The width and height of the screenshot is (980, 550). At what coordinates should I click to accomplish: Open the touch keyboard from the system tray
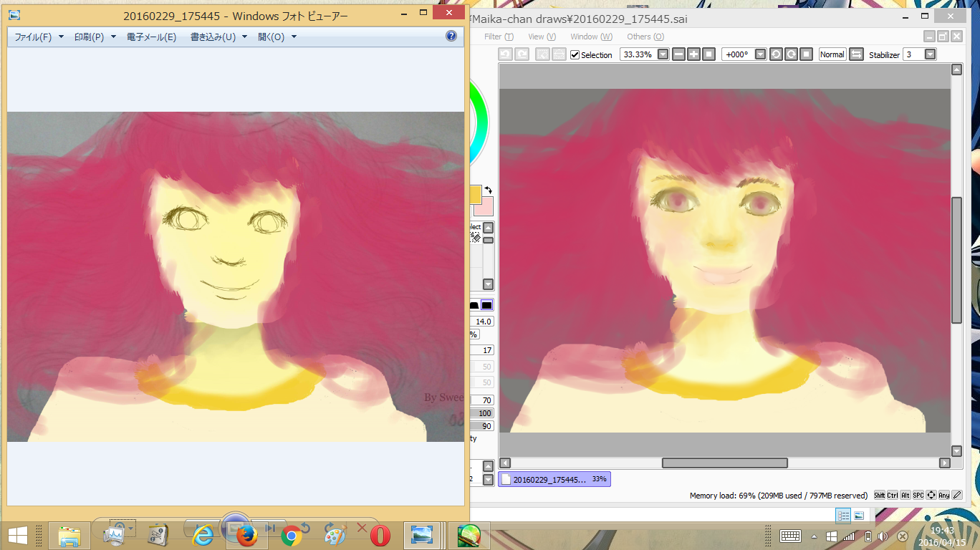point(790,536)
